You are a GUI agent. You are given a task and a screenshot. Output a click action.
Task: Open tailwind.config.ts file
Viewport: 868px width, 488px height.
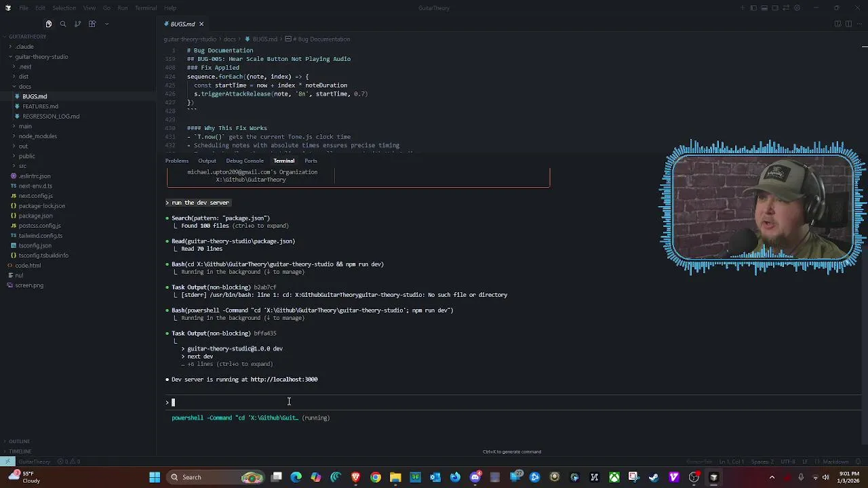40,236
